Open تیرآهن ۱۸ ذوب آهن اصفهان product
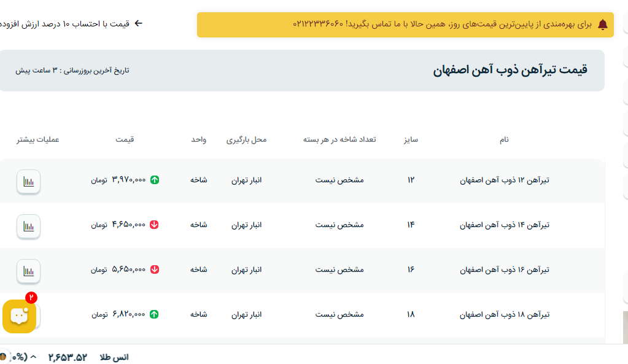 click(x=504, y=314)
